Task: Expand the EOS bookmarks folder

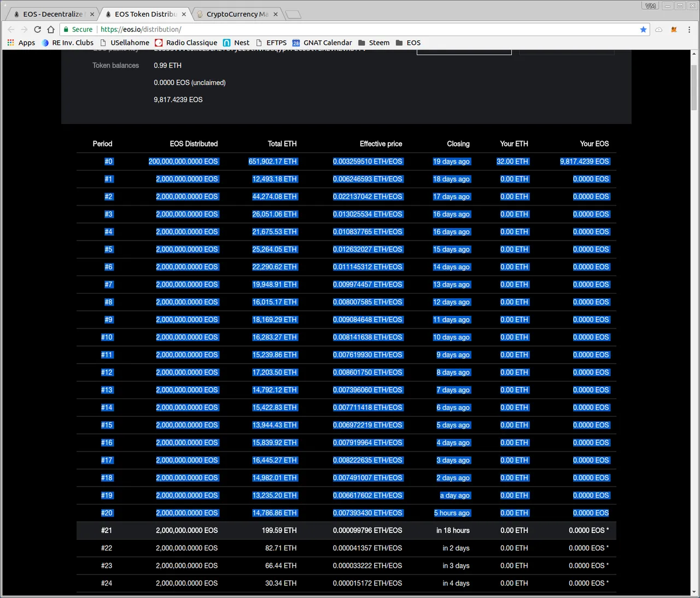Action: (x=408, y=43)
